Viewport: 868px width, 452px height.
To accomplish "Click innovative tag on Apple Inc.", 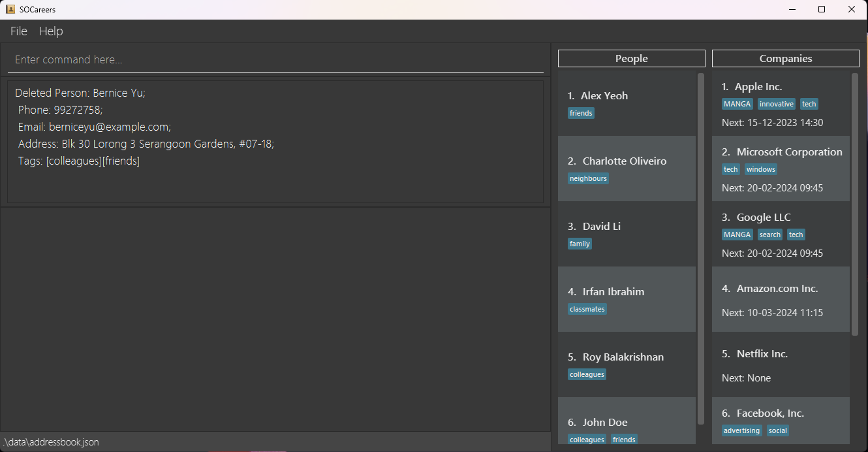I will click(776, 104).
